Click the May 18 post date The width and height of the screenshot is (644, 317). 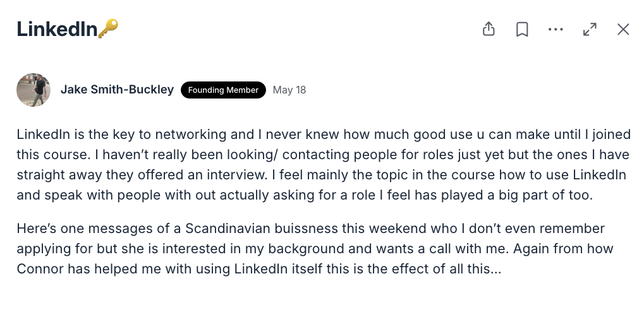click(x=289, y=90)
